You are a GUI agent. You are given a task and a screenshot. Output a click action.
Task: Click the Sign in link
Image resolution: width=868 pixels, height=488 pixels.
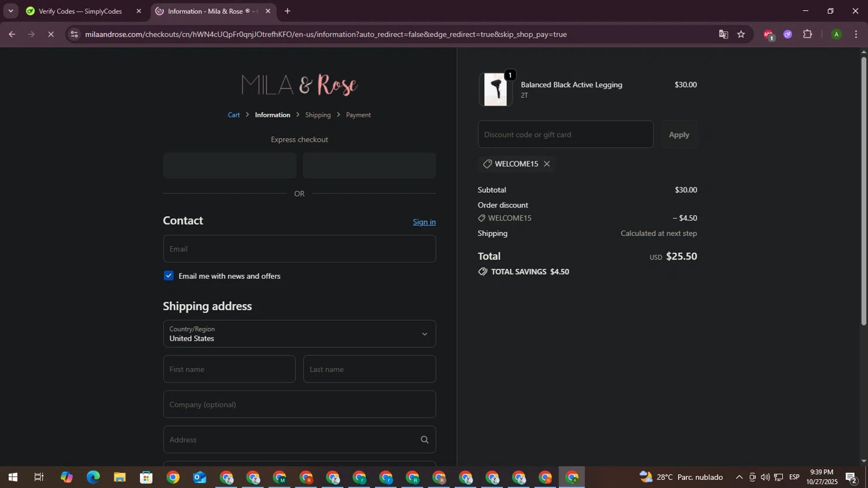[x=424, y=222]
